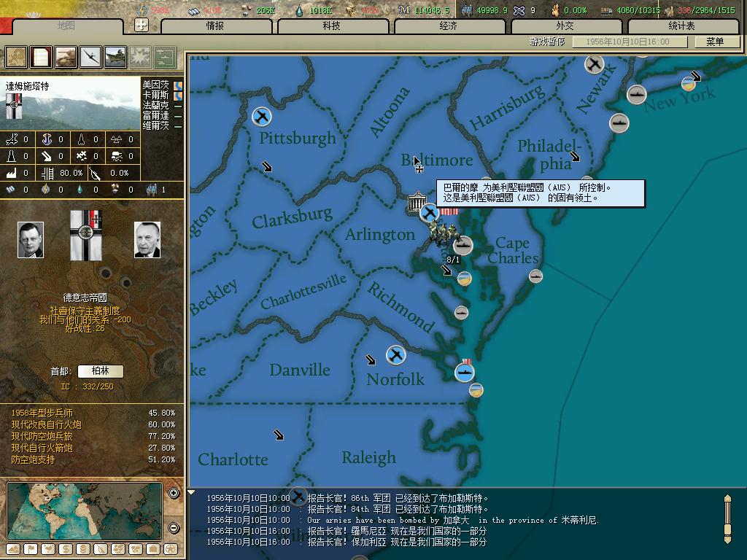Switch to political map mode flag icon
747x560 pixels.
click(31, 550)
